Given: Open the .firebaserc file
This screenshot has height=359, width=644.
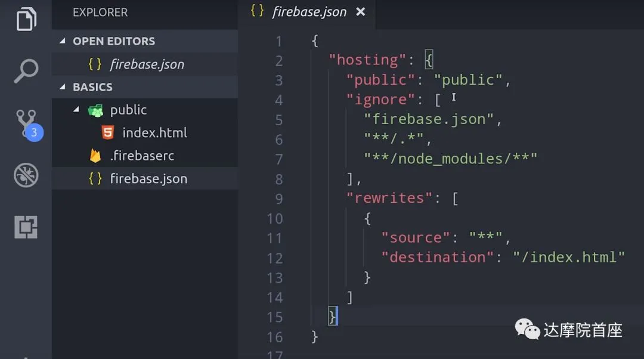Looking at the screenshot, I should pos(145,156).
